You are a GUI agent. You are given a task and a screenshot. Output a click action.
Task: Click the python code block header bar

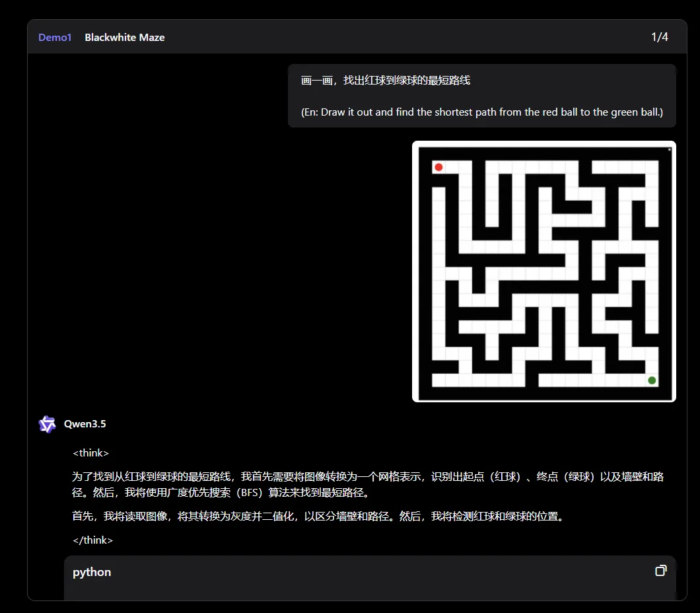[370, 571]
